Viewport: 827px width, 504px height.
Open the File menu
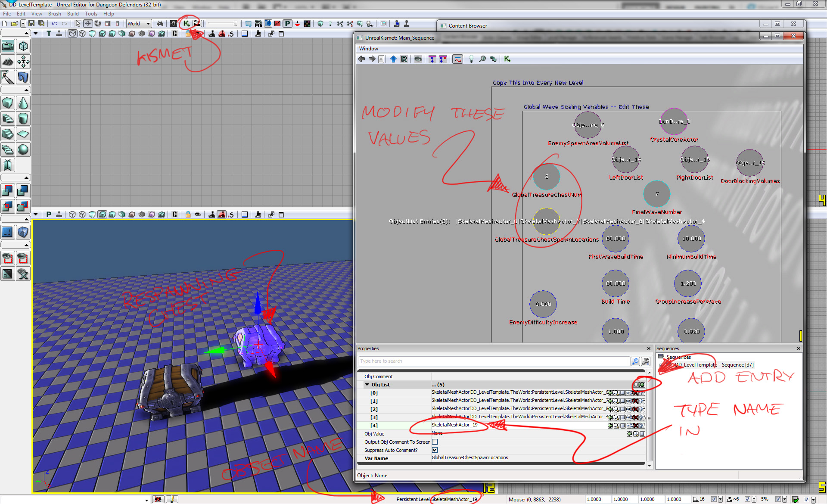[x=7, y=14]
